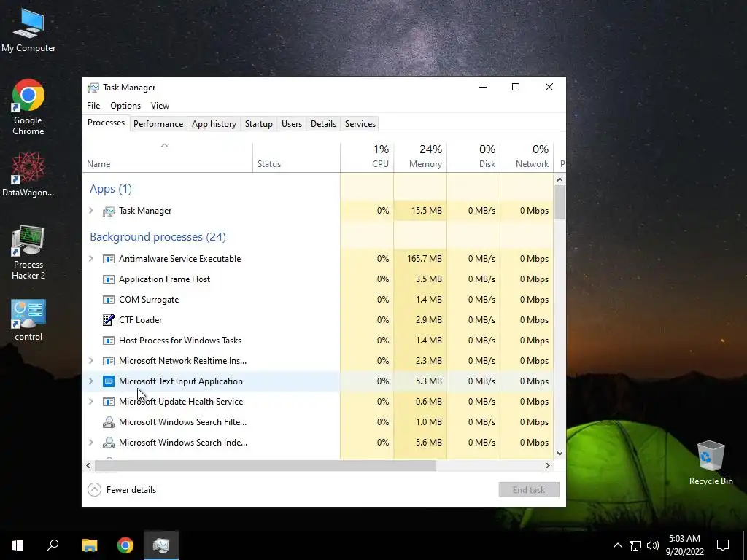Switch to the Users tab
The width and height of the screenshot is (747, 560).
292,124
